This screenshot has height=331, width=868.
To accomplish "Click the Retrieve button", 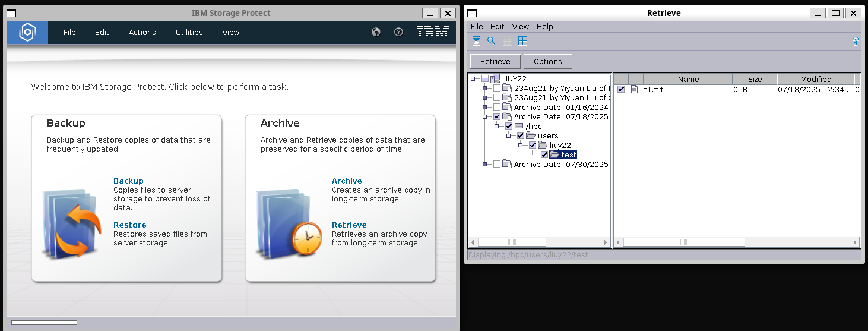I will point(495,61).
